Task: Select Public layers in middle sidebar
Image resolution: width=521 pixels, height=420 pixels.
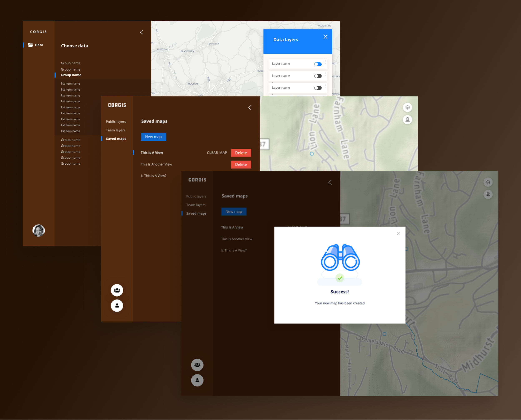Action: pos(116,122)
